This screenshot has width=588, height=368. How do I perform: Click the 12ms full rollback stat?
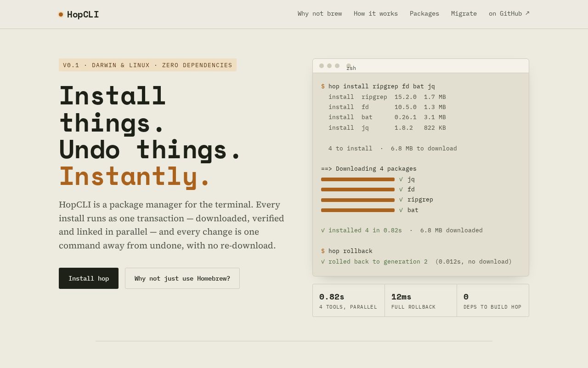pyautogui.click(x=421, y=300)
